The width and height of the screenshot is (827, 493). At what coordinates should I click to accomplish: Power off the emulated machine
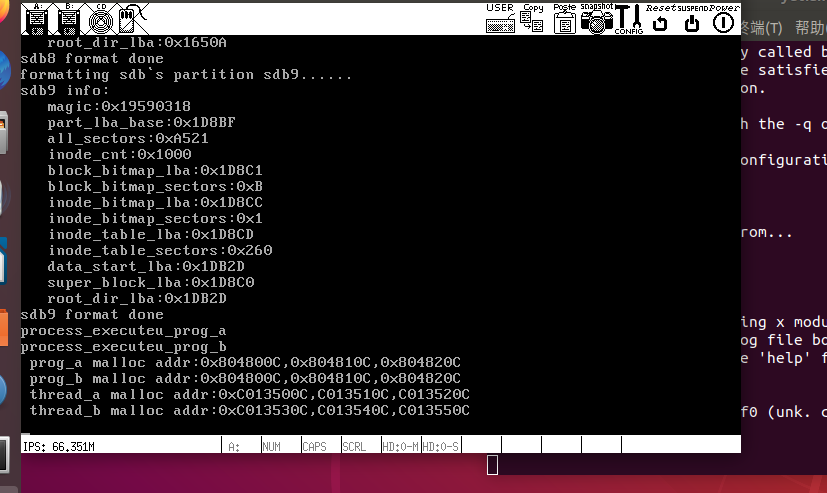tap(723, 18)
